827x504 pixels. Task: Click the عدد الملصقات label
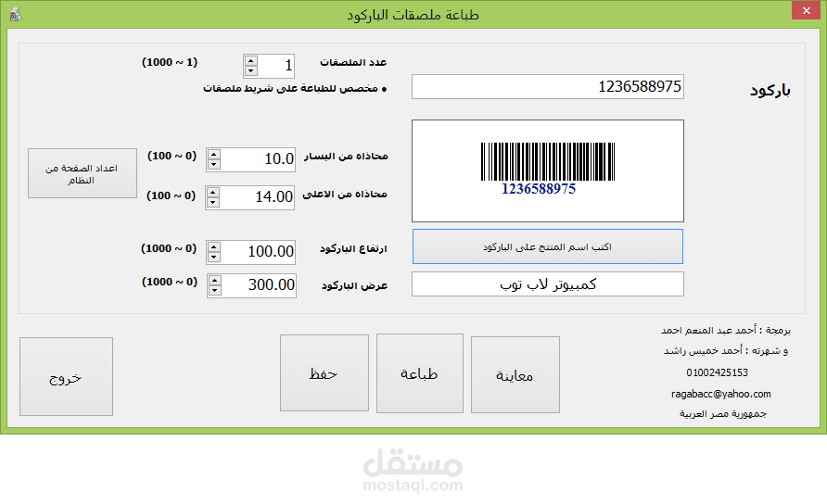point(353,63)
